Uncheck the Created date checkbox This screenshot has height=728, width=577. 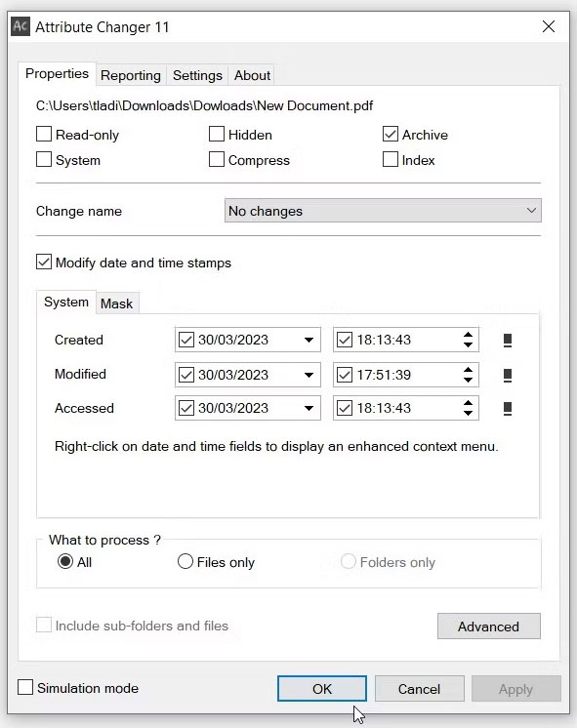(x=186, y=340)
